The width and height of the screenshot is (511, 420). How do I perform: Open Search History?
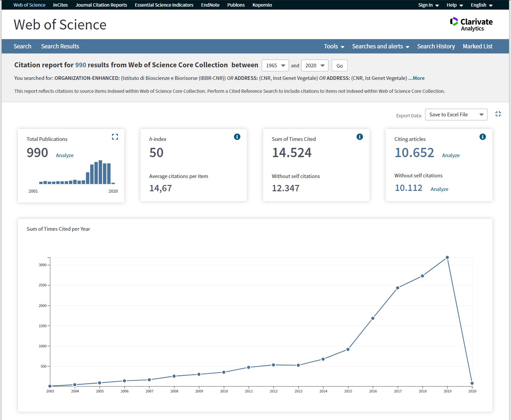pos(436,46)
